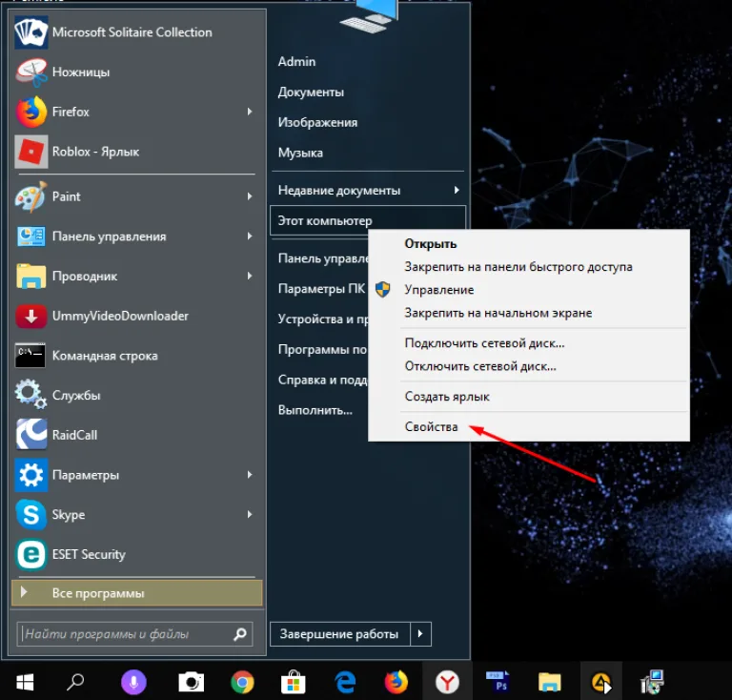Expand the Paint recent files arrow
Viewport: 732px width, 700px height.
click(x=250, y=196)
